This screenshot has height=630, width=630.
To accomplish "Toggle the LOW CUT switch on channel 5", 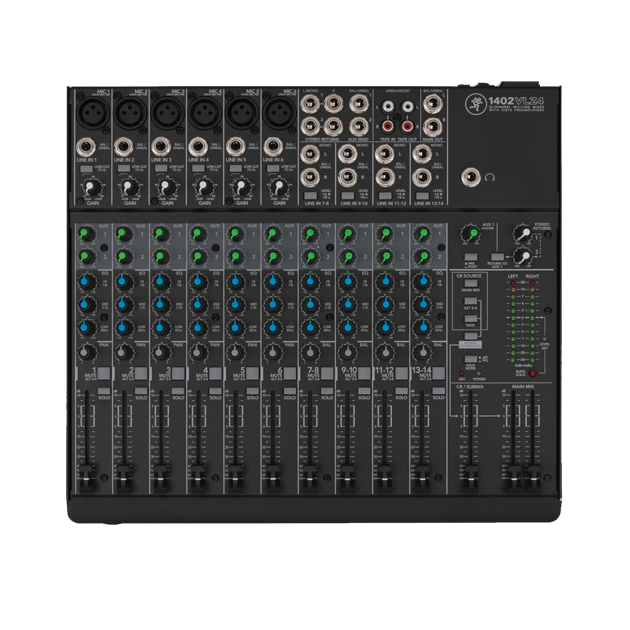I will tap(235, 168).
